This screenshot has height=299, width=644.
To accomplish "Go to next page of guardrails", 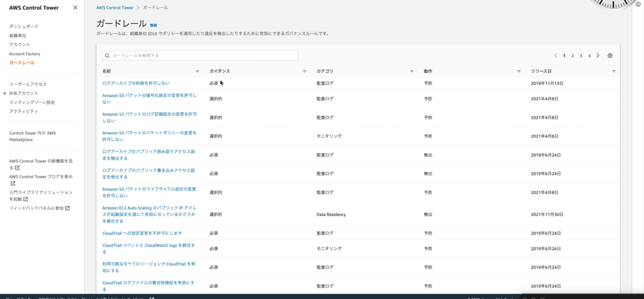I will click(598, 56).
